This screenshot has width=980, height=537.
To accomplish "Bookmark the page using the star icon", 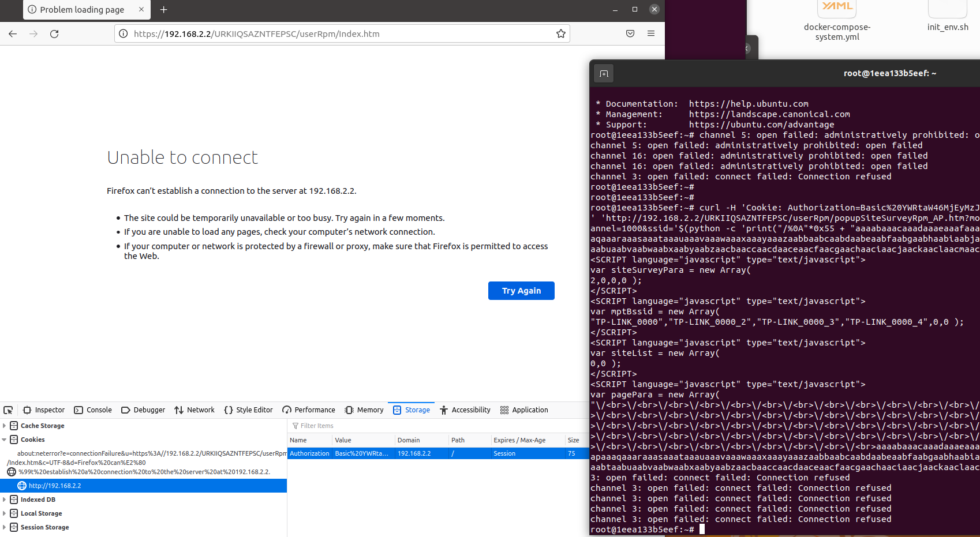I will tap(560, 33).
